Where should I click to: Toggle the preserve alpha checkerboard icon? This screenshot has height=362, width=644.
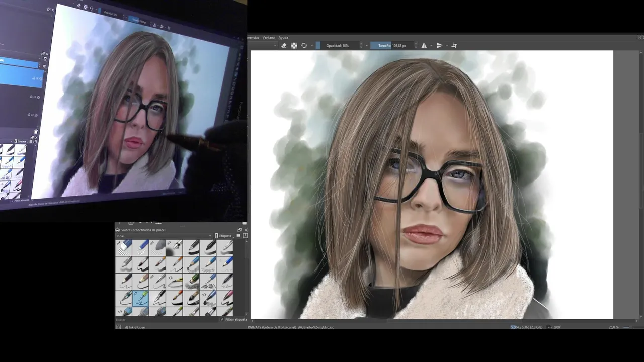click(x=294, y=45)
